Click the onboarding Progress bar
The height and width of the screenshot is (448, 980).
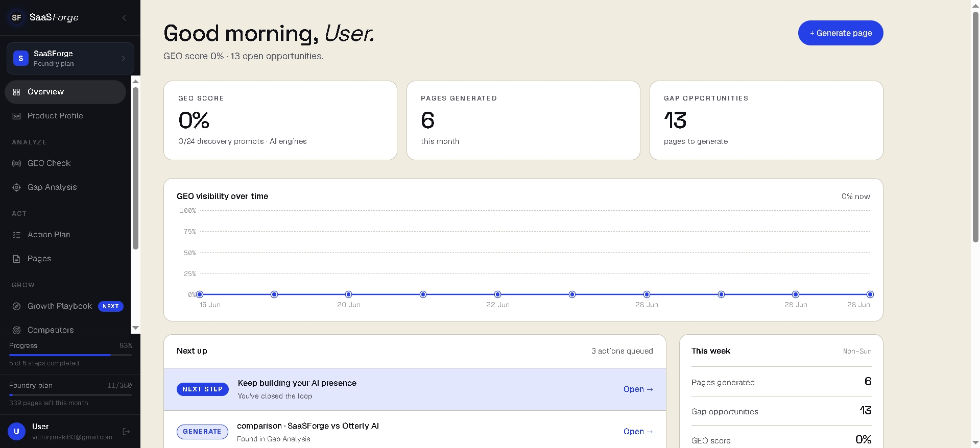pos(70,355)
